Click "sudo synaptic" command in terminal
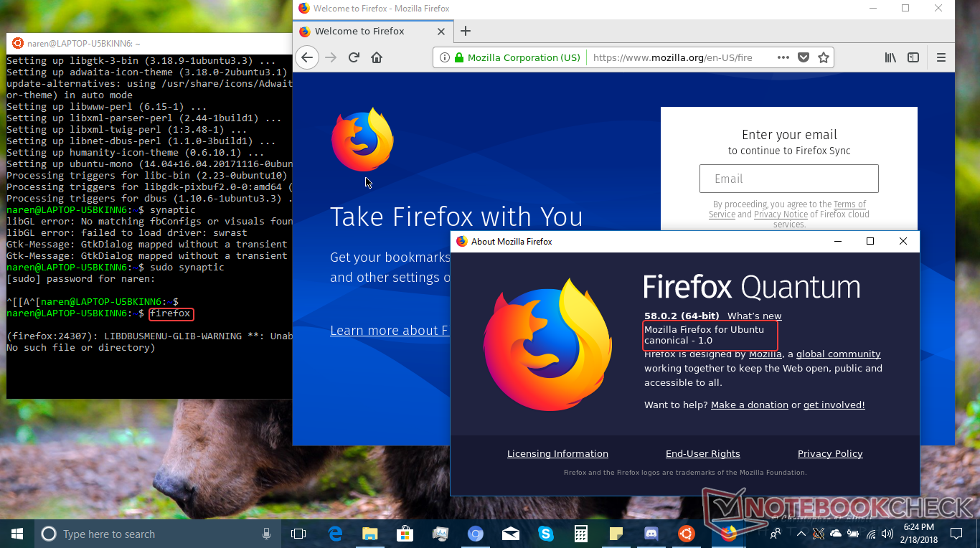 click(187, 267)
